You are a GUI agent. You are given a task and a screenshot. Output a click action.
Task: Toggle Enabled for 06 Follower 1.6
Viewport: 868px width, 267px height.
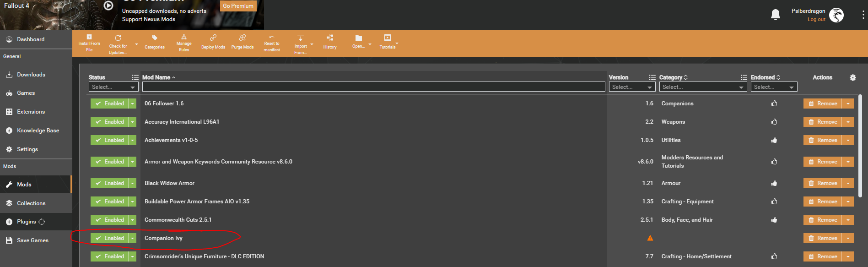[109, 104]
